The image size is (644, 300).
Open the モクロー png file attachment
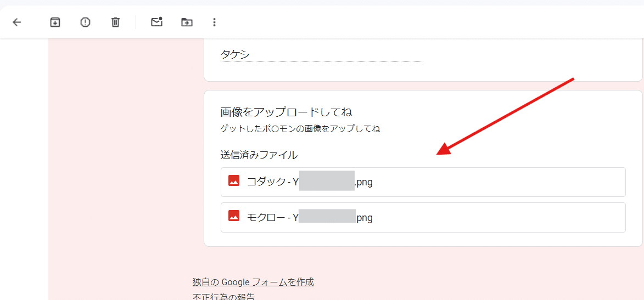pyautogui.click(x=423, y=218)
